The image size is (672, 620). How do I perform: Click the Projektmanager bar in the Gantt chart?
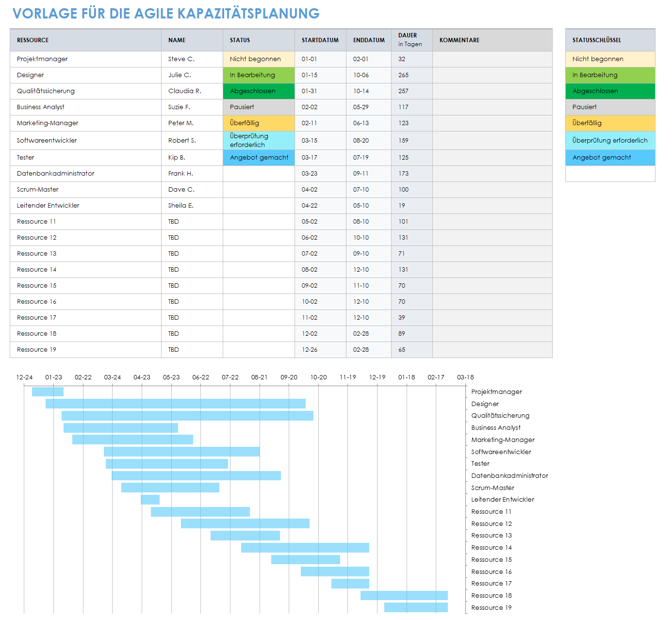click(48, 392)
